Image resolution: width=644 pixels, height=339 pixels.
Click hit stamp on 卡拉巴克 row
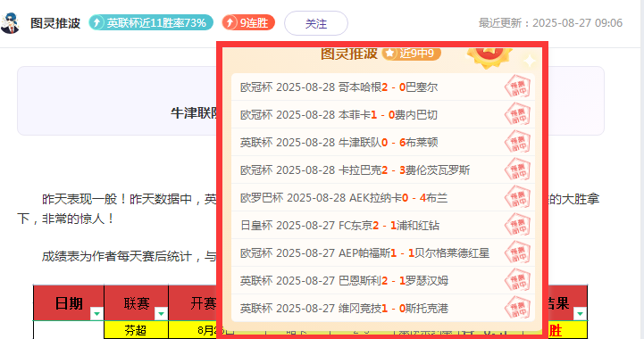point(517,169)
